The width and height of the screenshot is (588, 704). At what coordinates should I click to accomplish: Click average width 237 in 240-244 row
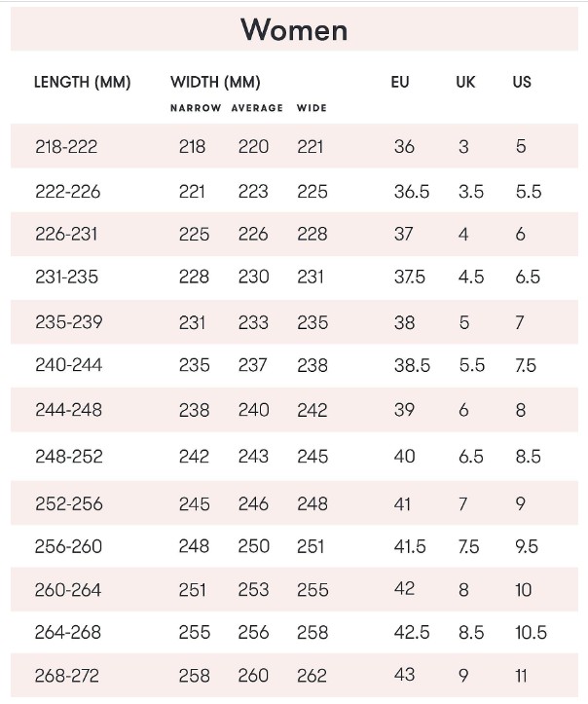(253, 366)
